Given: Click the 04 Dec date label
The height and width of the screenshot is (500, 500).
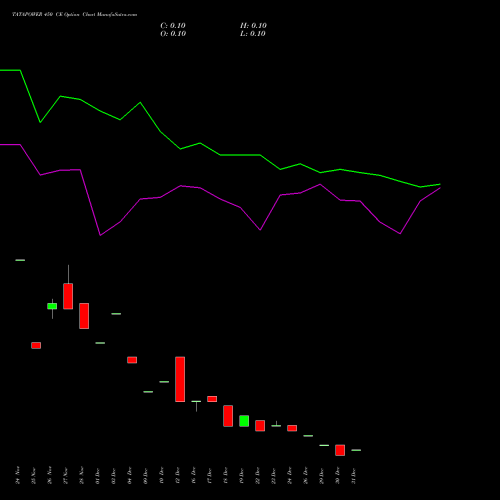Looking at the screenshot, I should [x=130, y=475].
